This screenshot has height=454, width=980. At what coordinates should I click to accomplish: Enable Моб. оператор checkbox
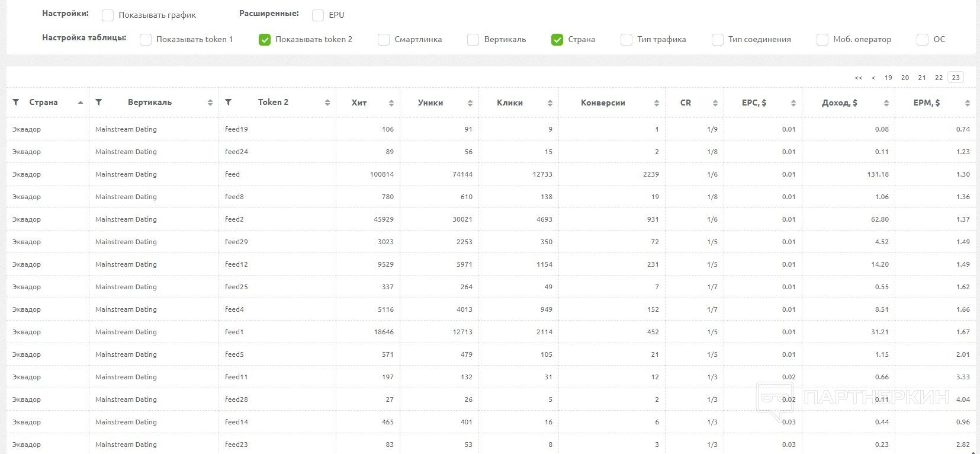click(822, 40)
